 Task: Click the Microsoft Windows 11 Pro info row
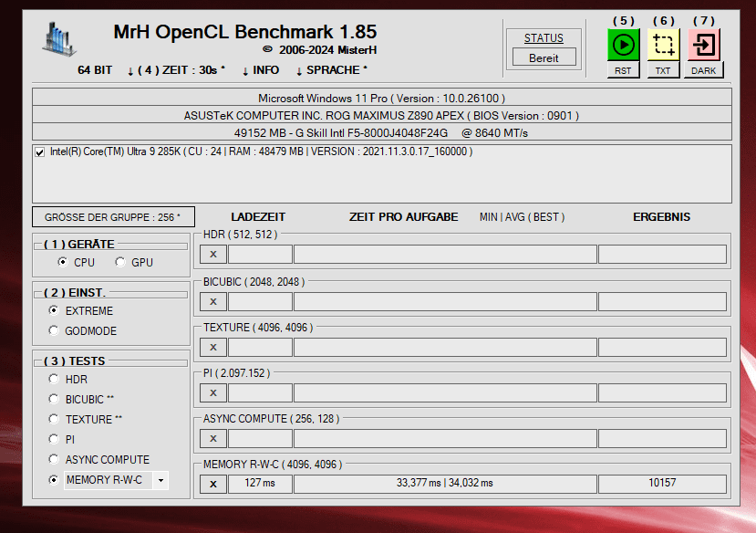coord(382,99)
